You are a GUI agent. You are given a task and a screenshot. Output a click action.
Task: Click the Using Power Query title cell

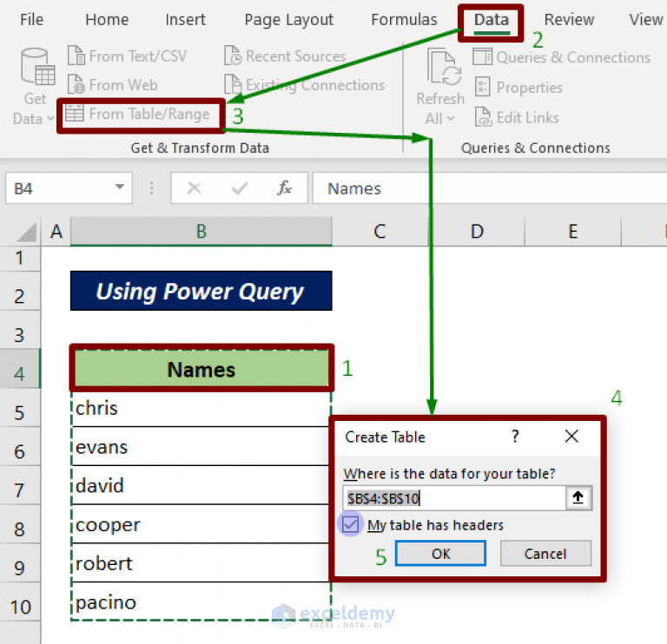click(x=201, y=291)
